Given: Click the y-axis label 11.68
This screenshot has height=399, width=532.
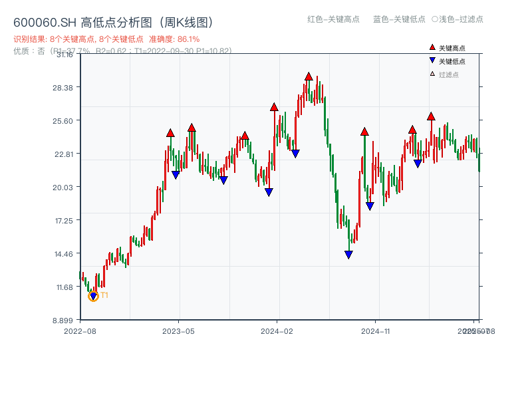Looking at the screenshot, I should (x=65, y=287).
